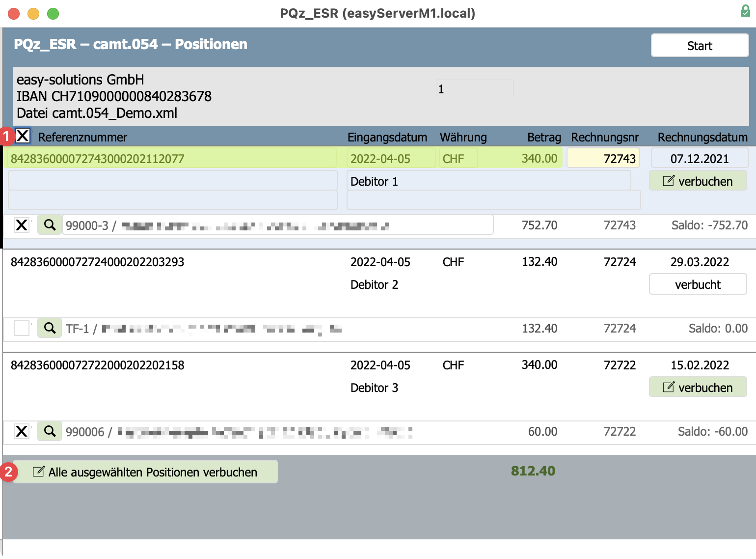Click the total sum 812.40
This screenshot has width=756, height=559.
(x=533, y=471)
